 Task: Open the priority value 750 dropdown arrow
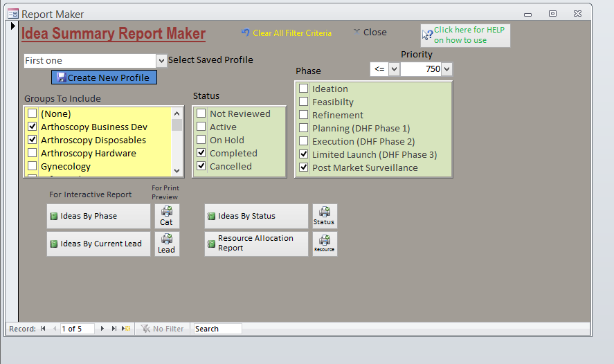[x=447, y=69]
